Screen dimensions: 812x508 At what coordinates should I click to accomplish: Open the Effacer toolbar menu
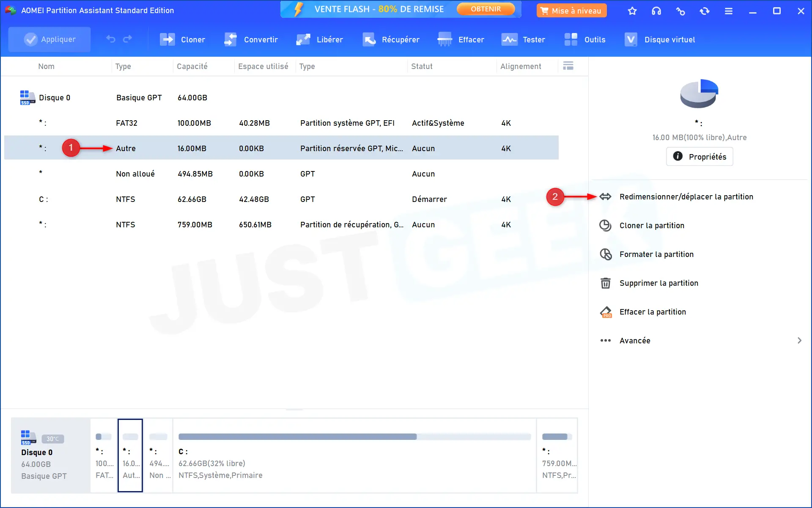461,39
